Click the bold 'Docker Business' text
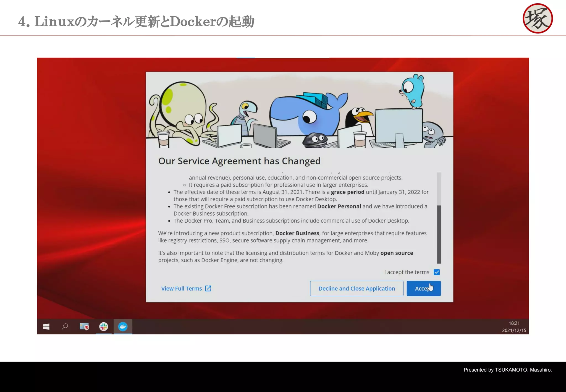 [297, 233]
